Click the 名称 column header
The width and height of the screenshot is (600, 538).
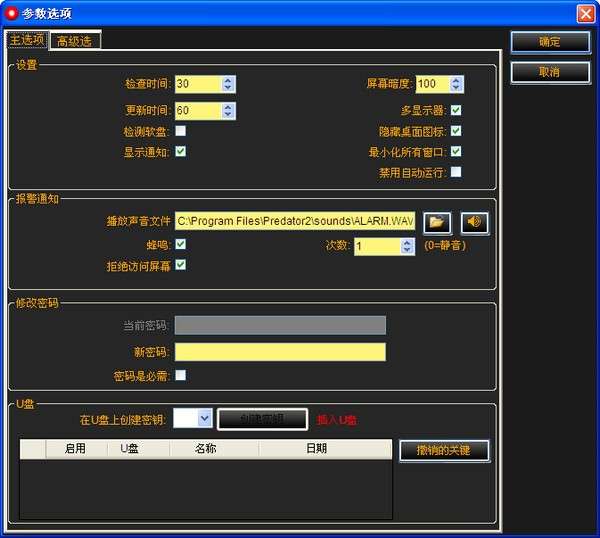point(214,449)
